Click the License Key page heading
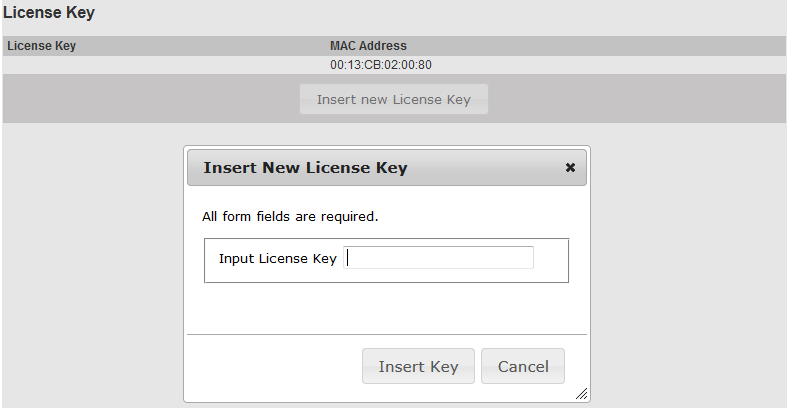The height and width of the screenshot is (408, 791). click(49, 13)
